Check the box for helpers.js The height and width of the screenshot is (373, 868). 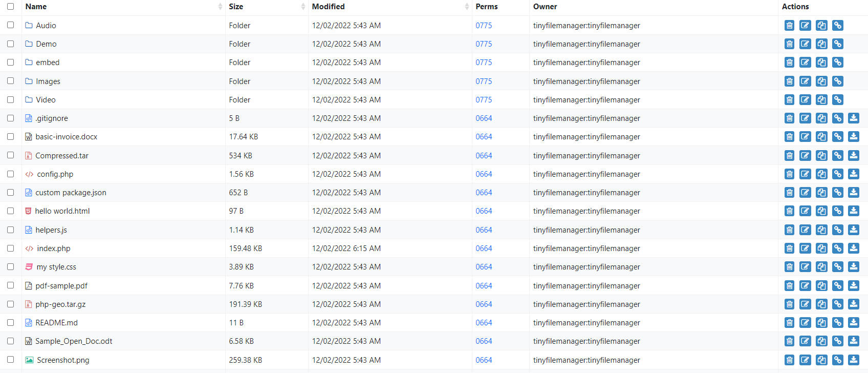click(11, 230)
